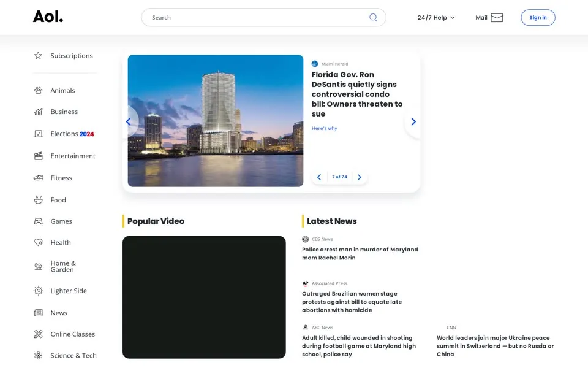The height and width of the screenshot is (368, 588).
Task: Open the Ron DeSantis condo bill headline
Action: [357, 94]
